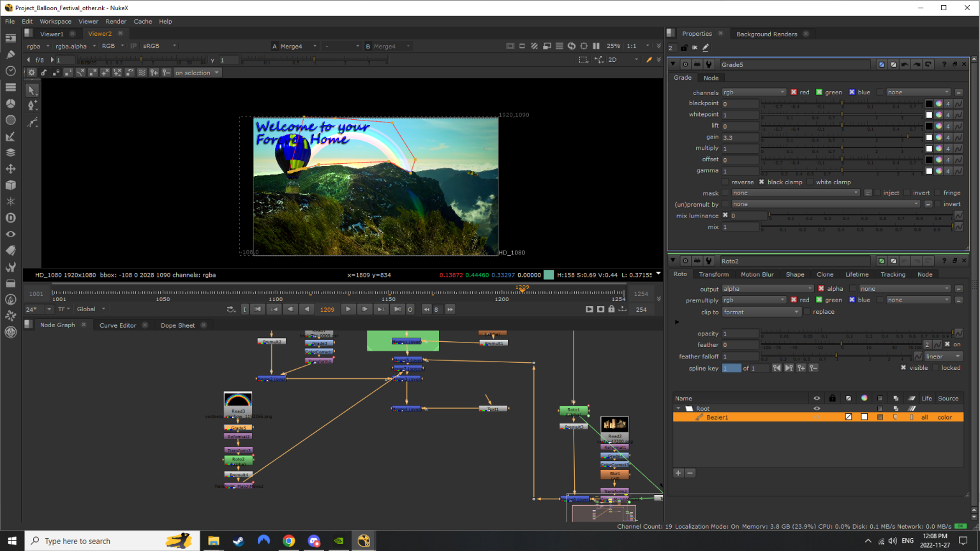The width and height of the screenshot is (980, 551).
Task: Open the Color nodes menu in left toolbar
Action: point(10,103)
